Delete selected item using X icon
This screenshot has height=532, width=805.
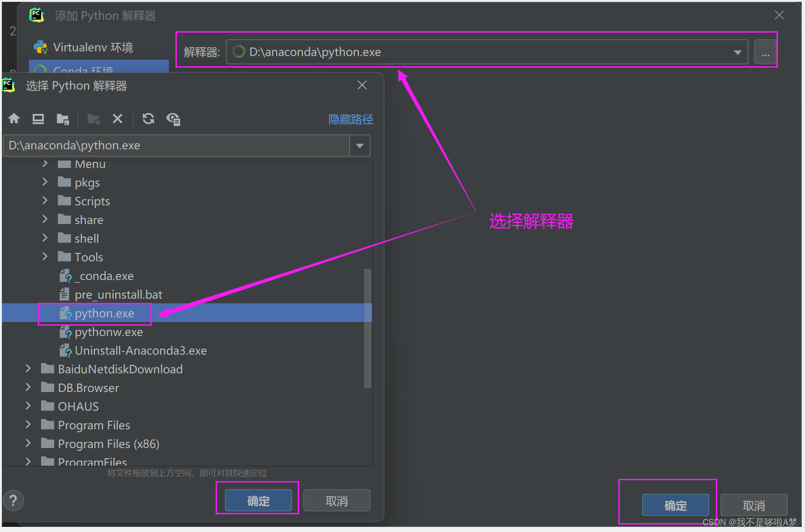pyautogui.click(x=118, y=119)
